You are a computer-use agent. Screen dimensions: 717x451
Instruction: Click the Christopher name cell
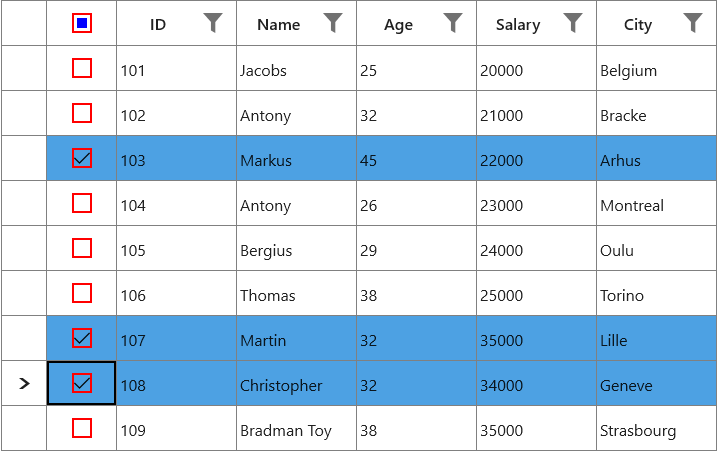point(281,386)
